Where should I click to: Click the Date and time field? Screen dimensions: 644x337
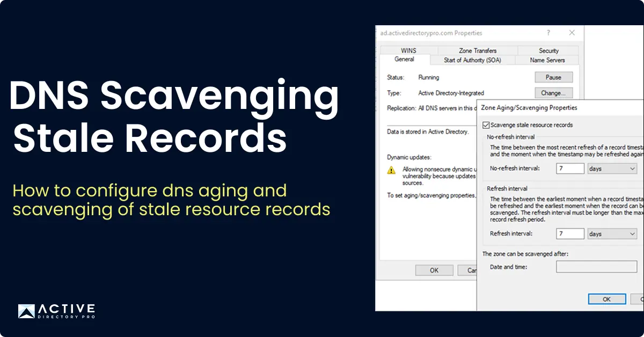(x=596, y=267)
